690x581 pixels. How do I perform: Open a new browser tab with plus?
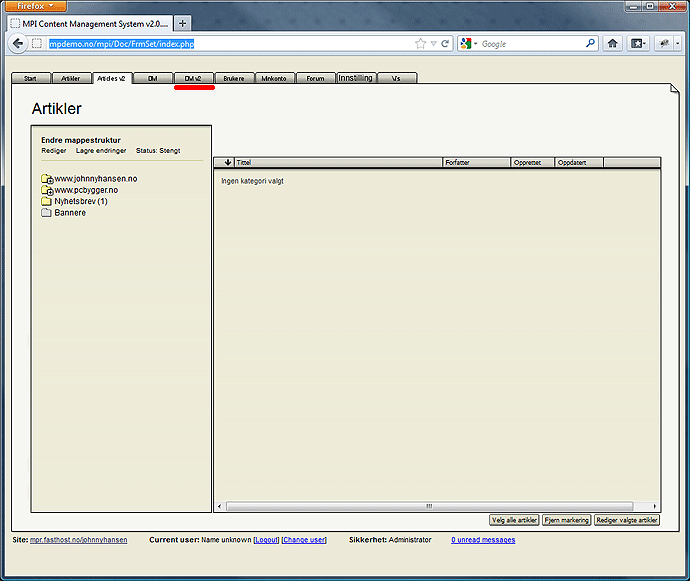(182, 23)
